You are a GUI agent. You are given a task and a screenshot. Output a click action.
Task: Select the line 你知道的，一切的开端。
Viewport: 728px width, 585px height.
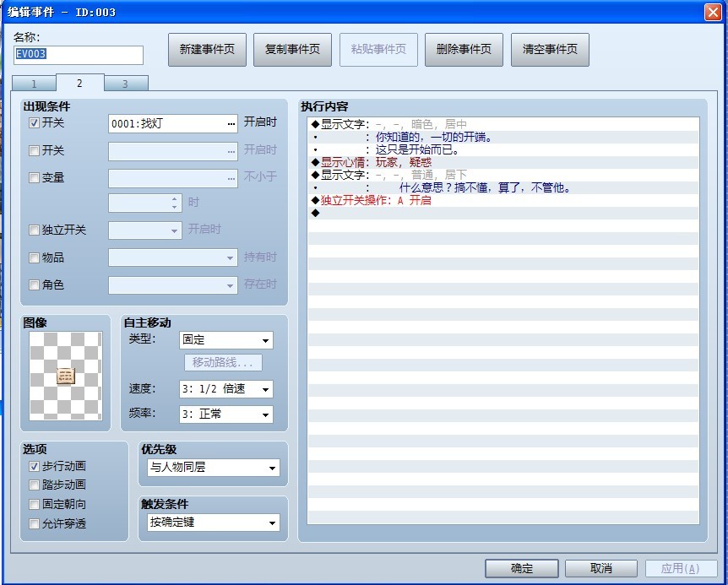(x=503, y=138)
